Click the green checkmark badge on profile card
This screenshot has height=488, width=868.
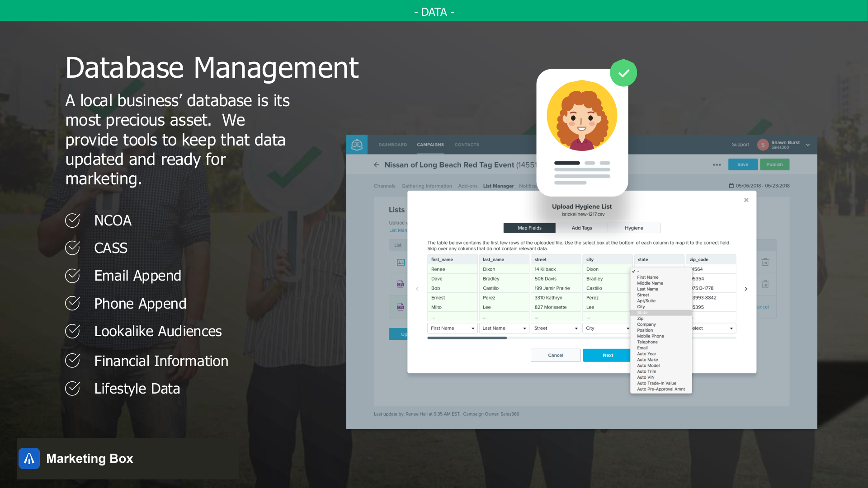point(623,73)
